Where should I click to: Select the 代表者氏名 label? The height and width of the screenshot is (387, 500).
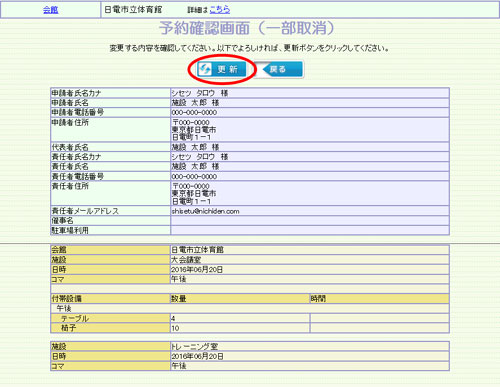click(70, 147)
